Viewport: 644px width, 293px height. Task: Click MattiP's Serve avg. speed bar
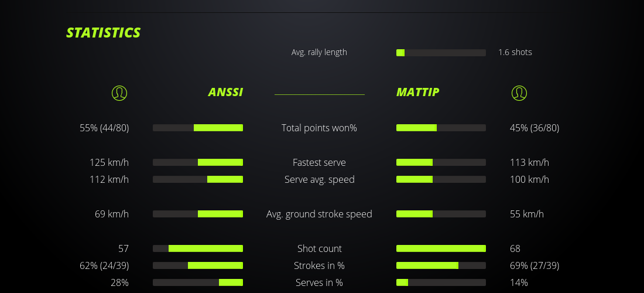click(x=441, y=179)
